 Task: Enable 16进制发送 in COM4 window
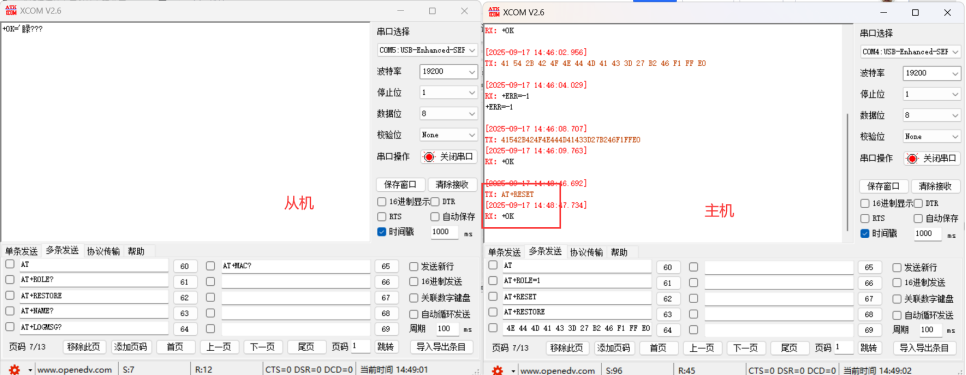click(897, 283)
